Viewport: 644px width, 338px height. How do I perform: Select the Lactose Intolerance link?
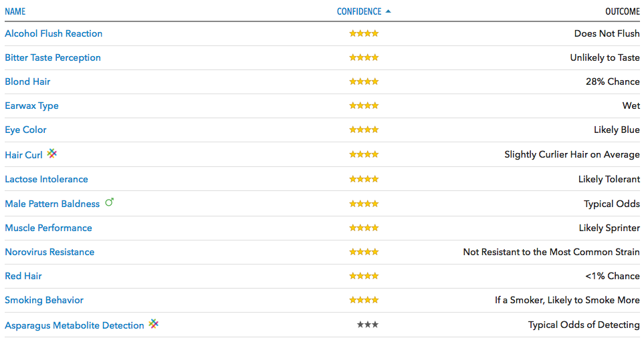pos(46,179)
